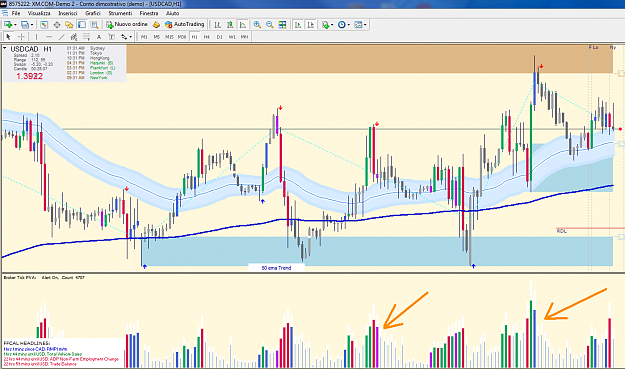Viewport: 625px width, 369px height.
Task: Open the chart templates icon
Action: (x=358, y=25)
